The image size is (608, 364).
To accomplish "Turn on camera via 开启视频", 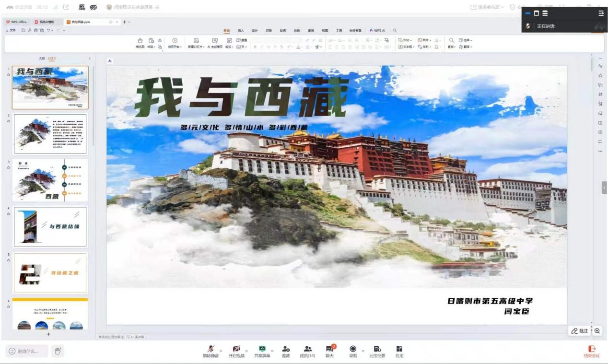I will tap(236, 352).
